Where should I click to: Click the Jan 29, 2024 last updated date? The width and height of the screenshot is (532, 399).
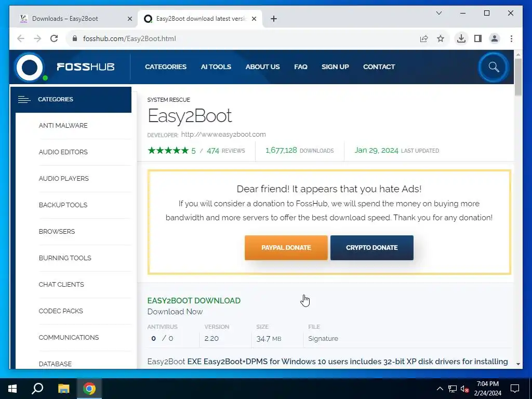click(x=376, y=150)
